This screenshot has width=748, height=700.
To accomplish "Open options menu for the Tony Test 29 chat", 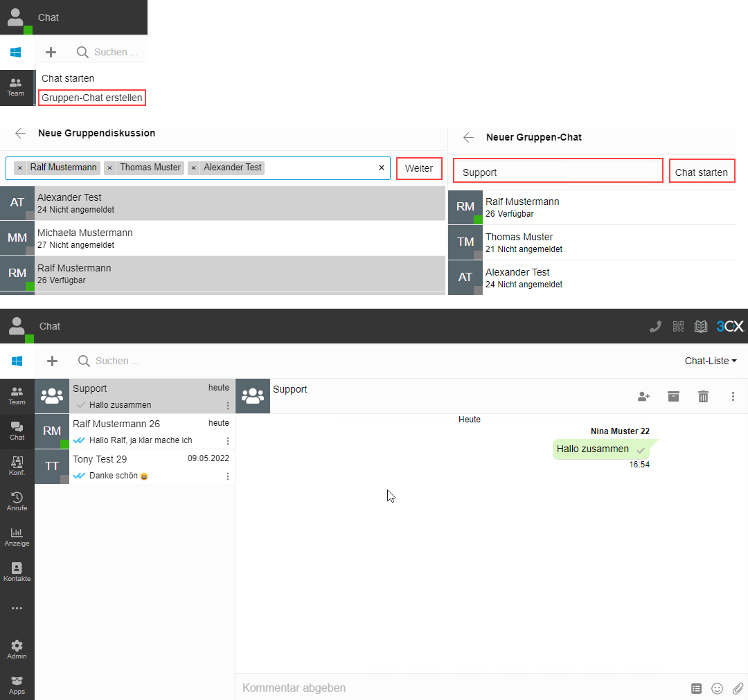I will tap(227, 476).
